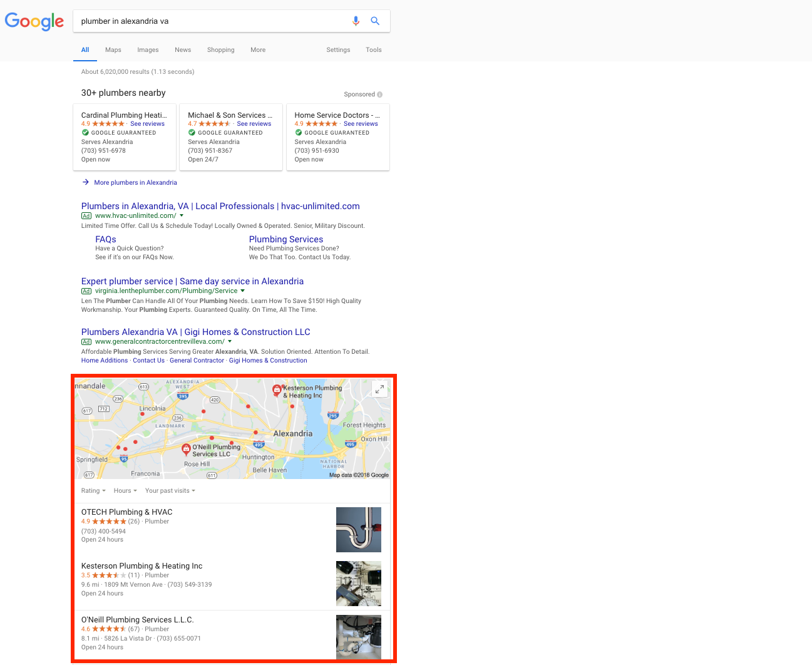The height and width of the screenshot is (665, 812).
Task: Open O'Neill Plumbing Services L.L.C. listing
Action: click(137, 620)
